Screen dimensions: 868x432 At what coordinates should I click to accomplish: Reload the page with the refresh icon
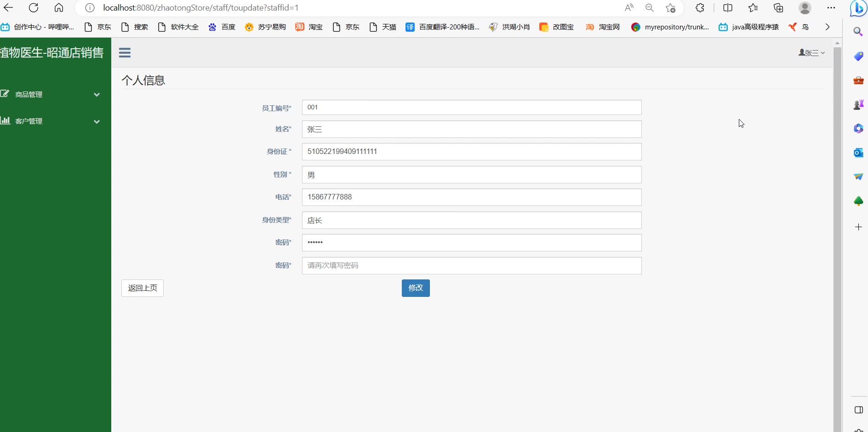point(34,8)
